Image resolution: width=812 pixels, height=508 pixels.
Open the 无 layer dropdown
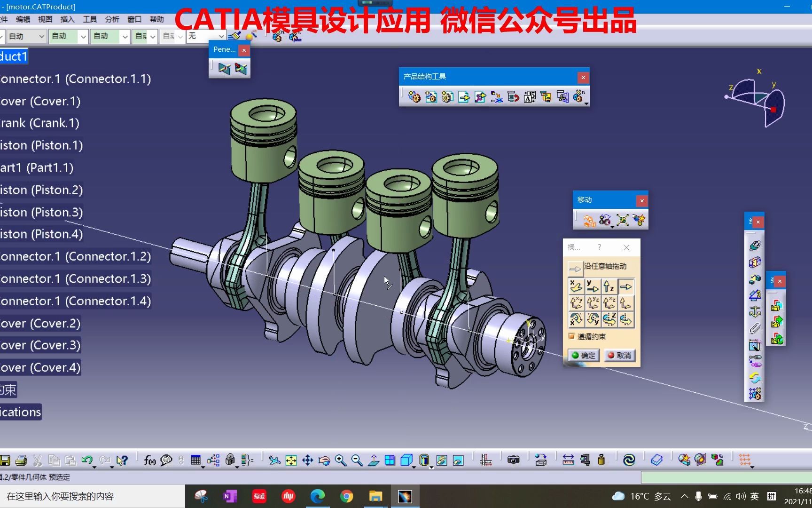pos(206,36)
